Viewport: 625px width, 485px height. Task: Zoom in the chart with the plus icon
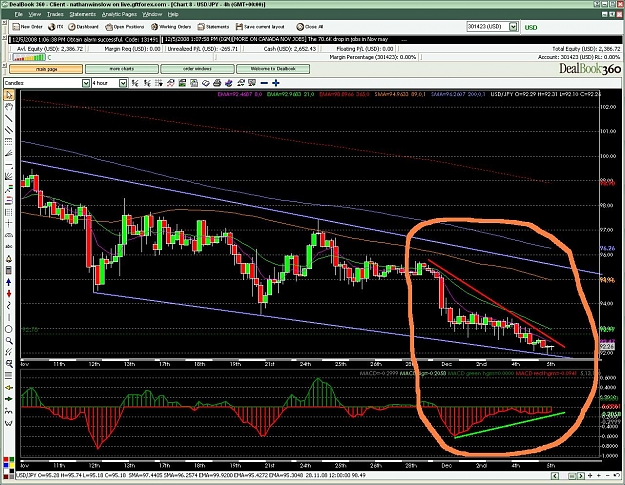(276, 83)
